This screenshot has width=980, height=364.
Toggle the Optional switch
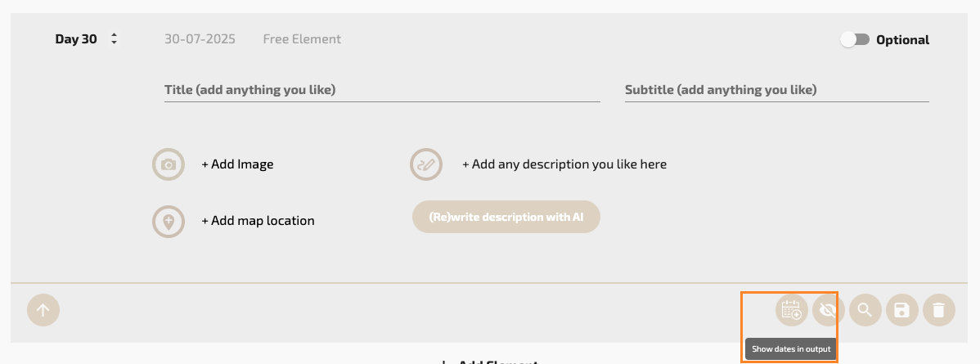855,39
